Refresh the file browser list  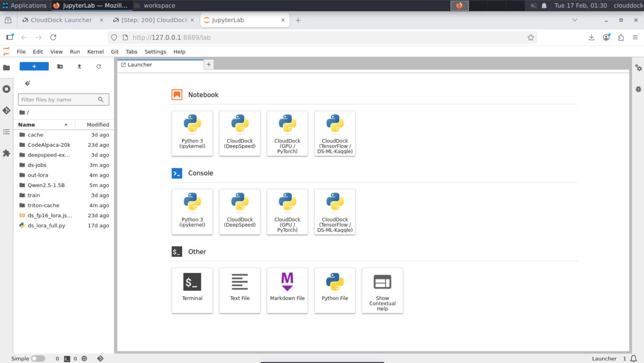(x=99, y=67)
